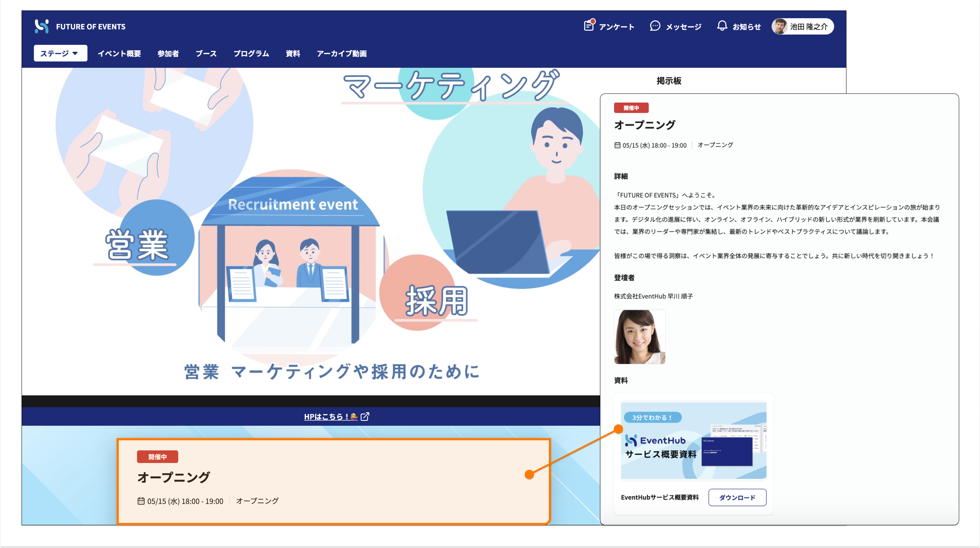The height and width of the screenshot is (548, 980).
Task: Open the 資料 navigation tab
Action: coord(293,54)
